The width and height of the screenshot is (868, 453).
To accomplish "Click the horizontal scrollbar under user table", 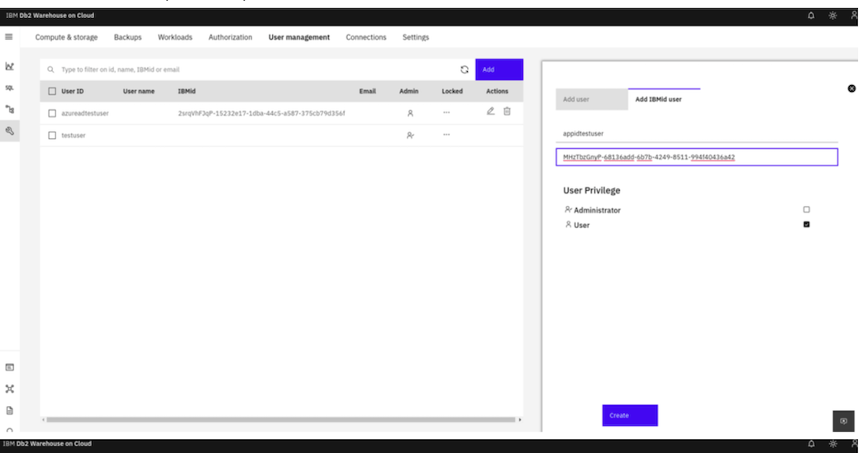I will [281, 420].
